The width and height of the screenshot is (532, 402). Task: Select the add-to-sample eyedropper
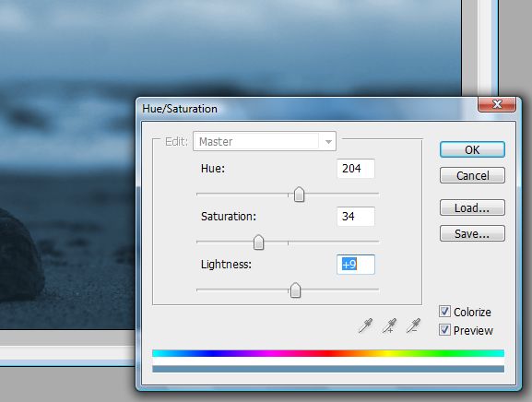point(389,325)
